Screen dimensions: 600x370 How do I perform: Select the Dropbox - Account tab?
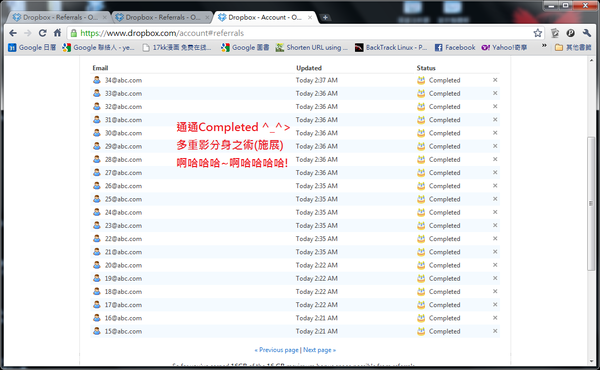[x=265, y=17]
